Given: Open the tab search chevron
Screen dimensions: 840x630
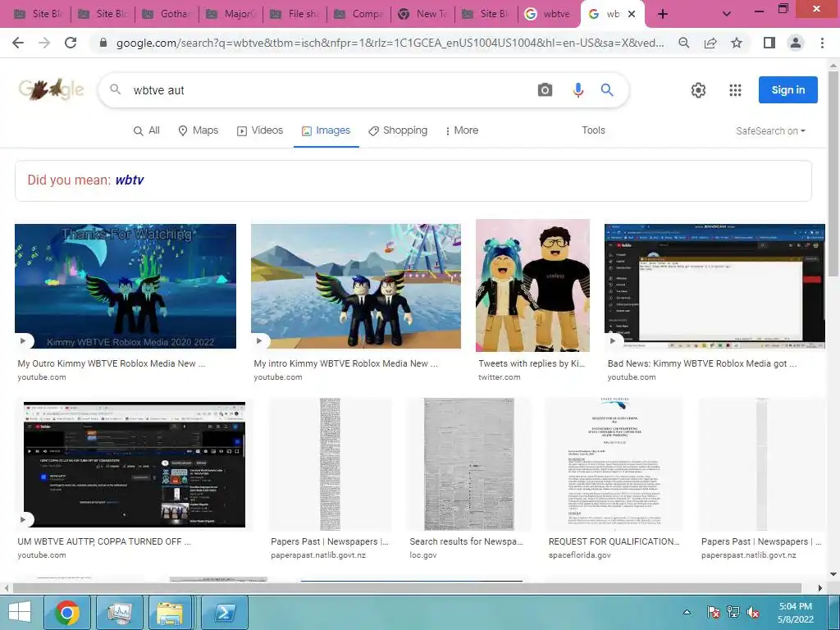Looking at the screenshot, I should 727,14.
